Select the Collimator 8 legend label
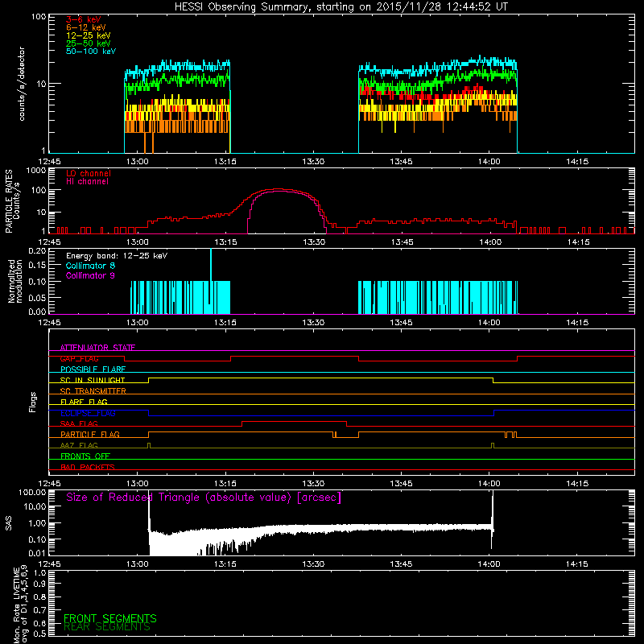Screen dimensions: 644x644 coord(90,266)
